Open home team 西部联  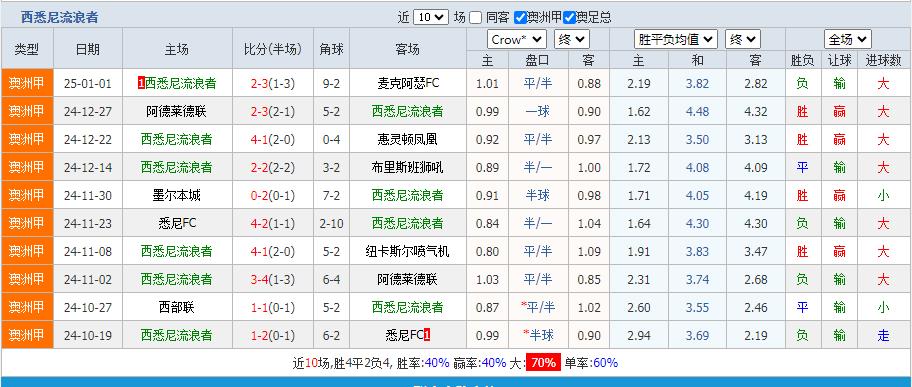(x=176, y=307)
